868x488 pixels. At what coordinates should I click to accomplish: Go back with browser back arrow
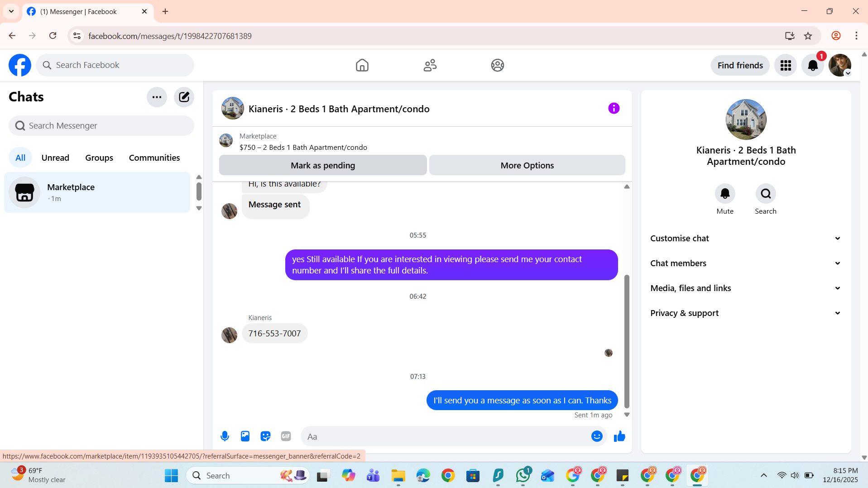(12, 36)
